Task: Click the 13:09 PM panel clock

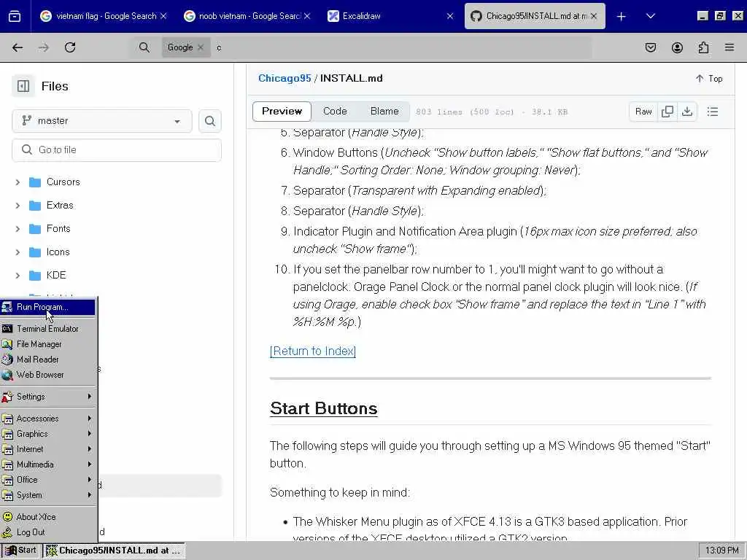Action: (x=721, y=551)
